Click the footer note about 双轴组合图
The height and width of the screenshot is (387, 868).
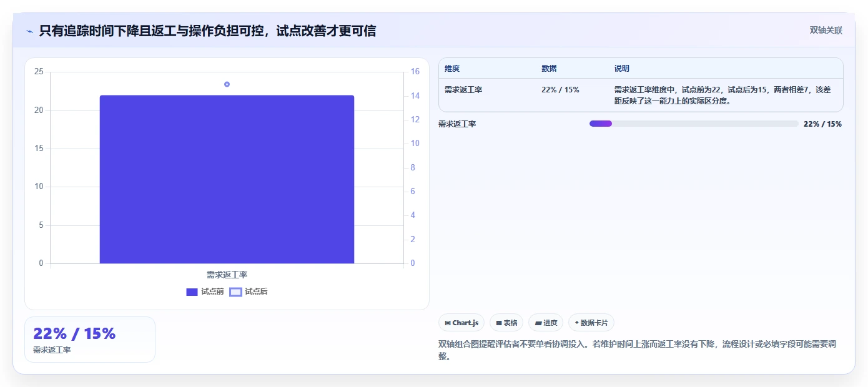tap(637, 350)
